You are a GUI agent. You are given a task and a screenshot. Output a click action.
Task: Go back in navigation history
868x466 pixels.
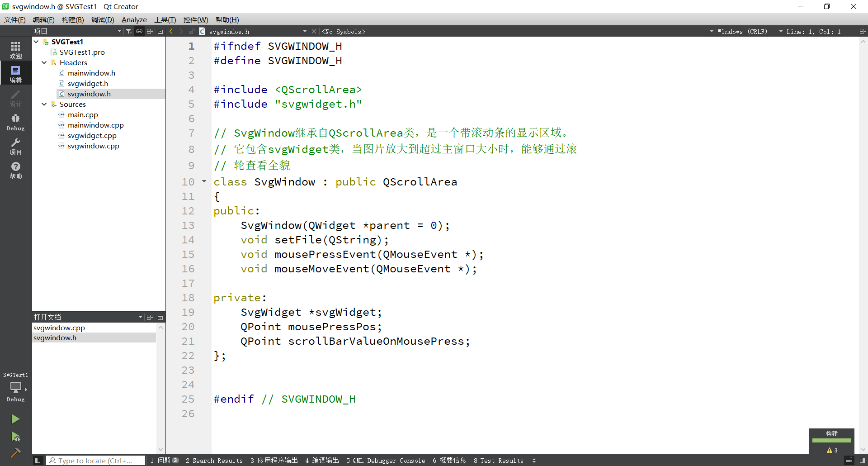(x=171, y=31)
